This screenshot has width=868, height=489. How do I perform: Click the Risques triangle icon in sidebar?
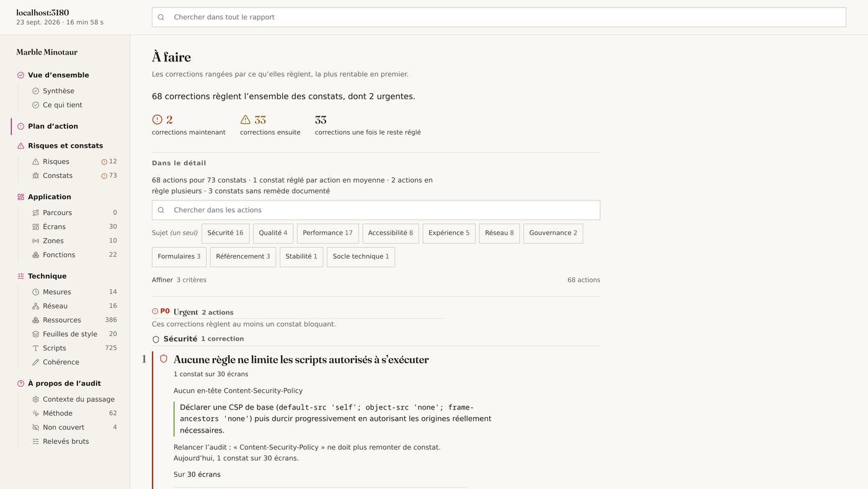tap(35, 162)
